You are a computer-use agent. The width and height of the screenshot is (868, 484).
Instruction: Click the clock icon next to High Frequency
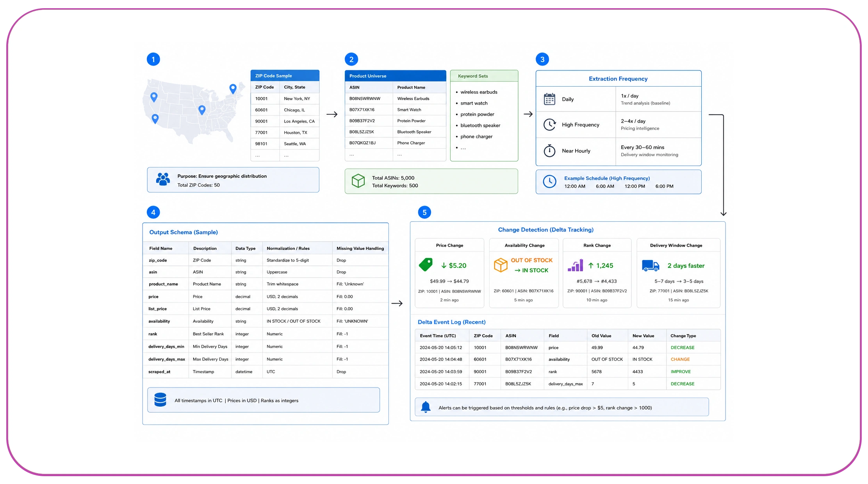pos(549,125)
